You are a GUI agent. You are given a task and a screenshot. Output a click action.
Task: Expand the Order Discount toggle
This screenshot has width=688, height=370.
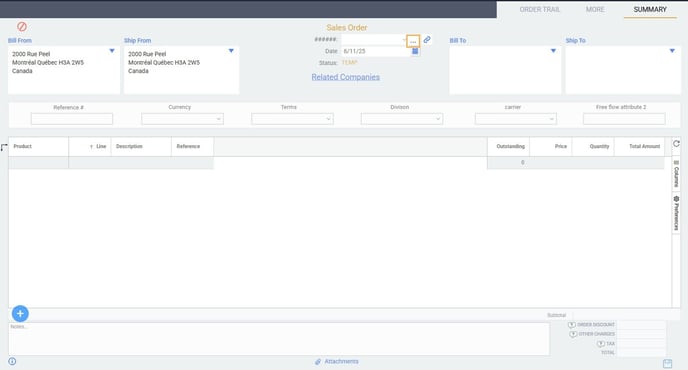click(x=572, y=325)
